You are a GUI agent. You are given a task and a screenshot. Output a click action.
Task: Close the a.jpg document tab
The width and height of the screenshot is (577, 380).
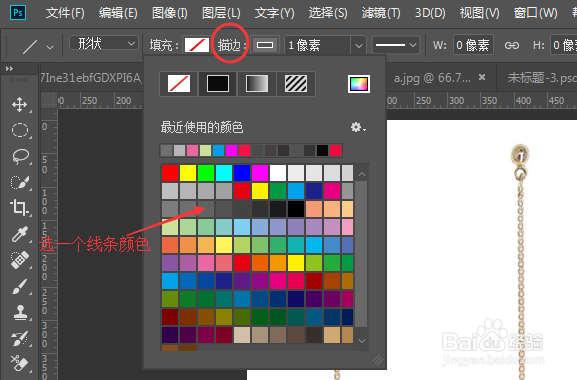tap(482, 77)
